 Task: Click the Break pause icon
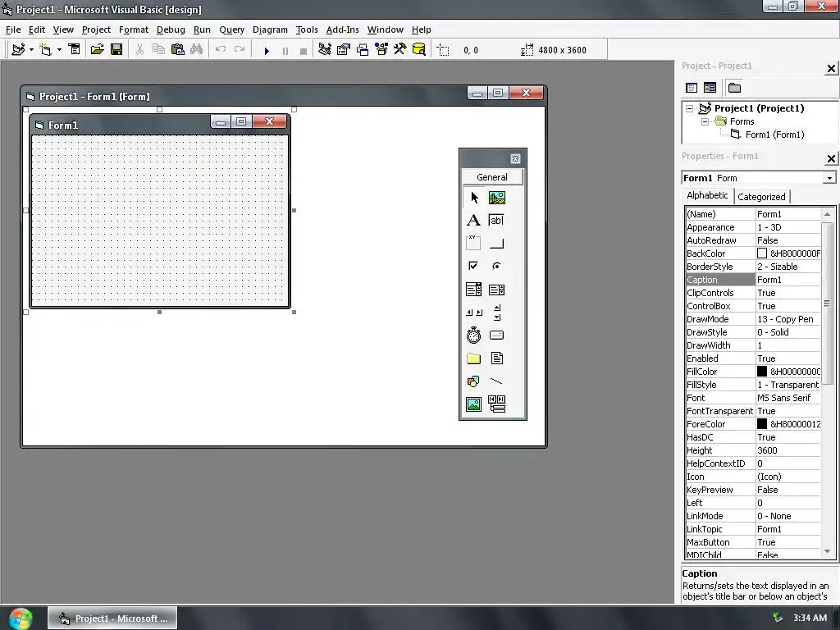[285, 51]
